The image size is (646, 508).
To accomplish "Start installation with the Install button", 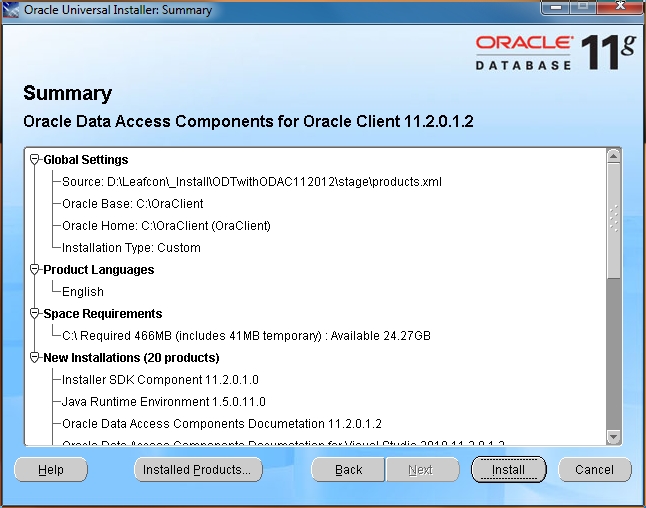I will (508, 469).
